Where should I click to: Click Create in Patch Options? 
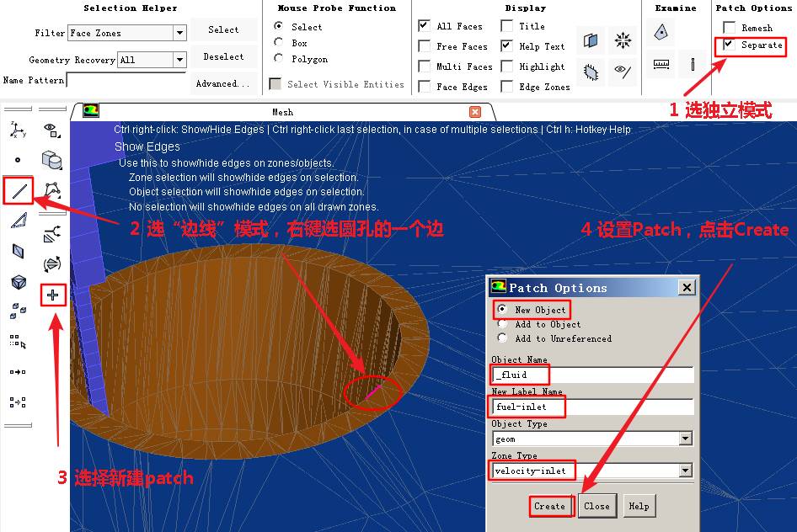point(549,506)
